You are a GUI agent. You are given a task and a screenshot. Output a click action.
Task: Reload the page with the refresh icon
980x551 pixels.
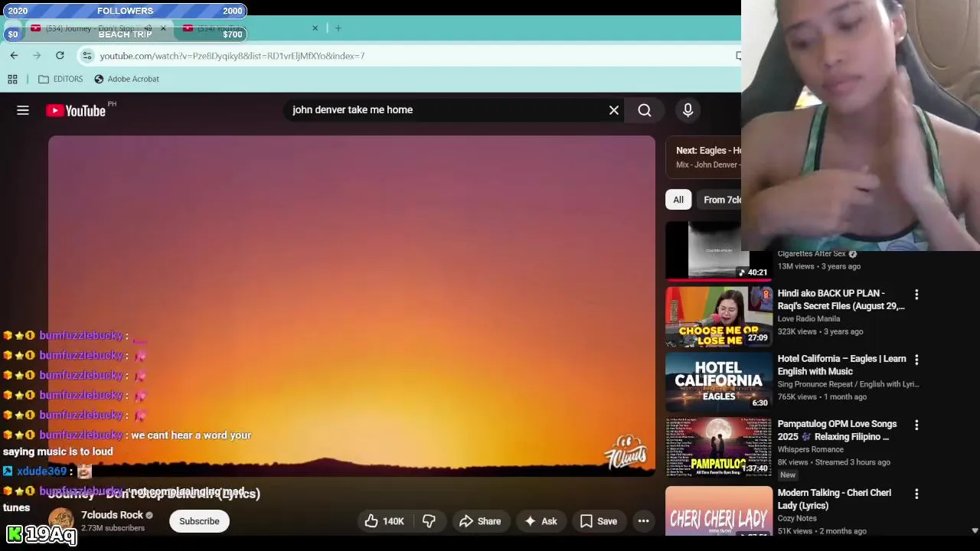pos(60,55)
